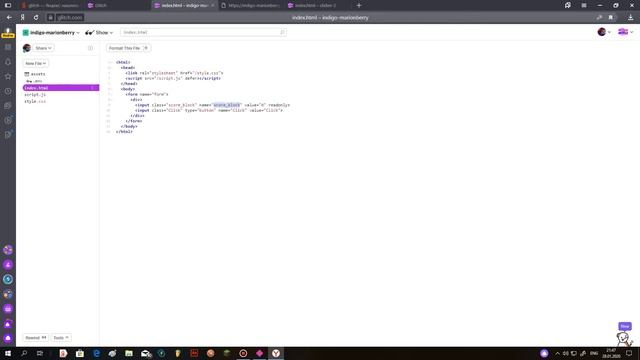Screen dimensions: 640x360
Task: Click the project owner avatar in sidebar
Action: 27,48
